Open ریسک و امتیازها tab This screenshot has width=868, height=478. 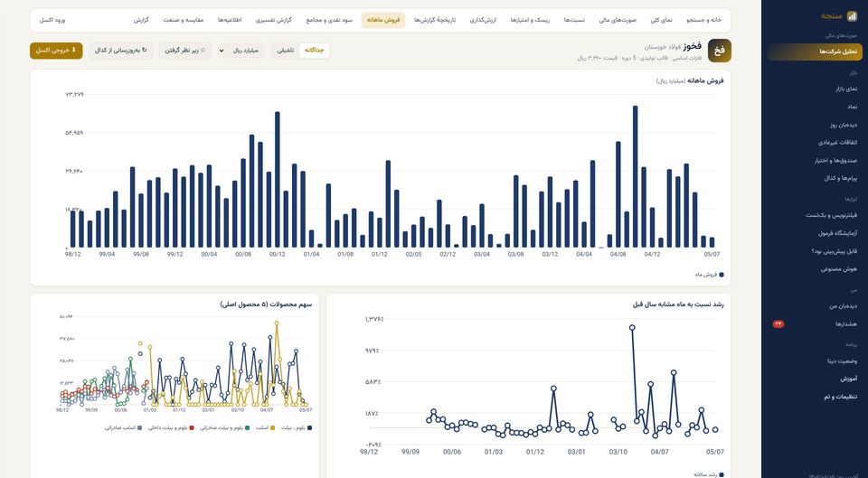coord(531,20)
